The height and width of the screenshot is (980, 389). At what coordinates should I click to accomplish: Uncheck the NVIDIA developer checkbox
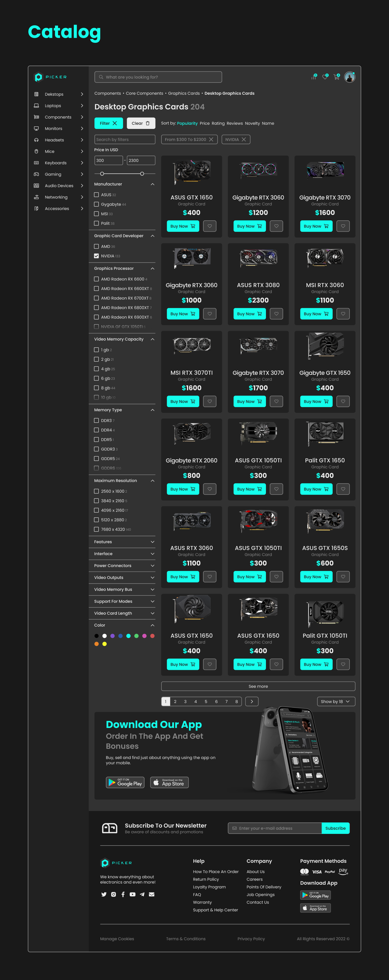[97, 256]
